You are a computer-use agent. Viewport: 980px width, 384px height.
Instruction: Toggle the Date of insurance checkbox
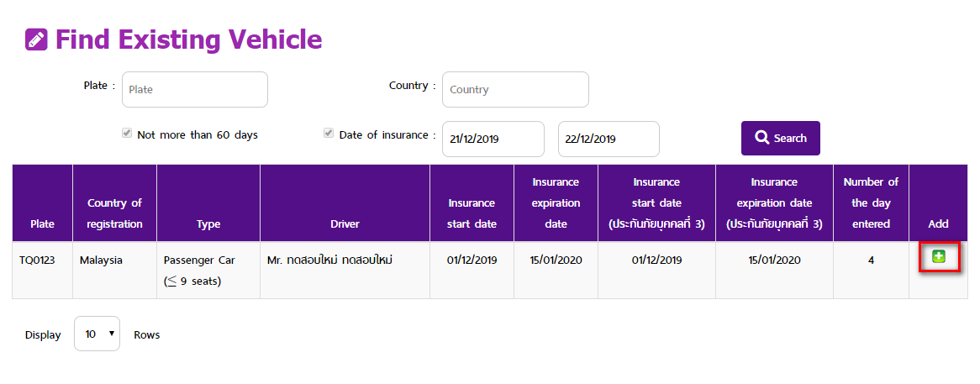[328, 133]
